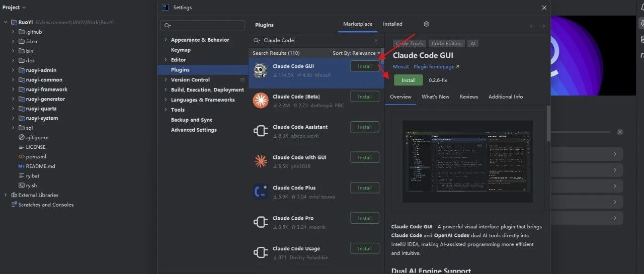Viewport: 644px width, 274px height.
Task: Click the AI tag in the plugin details
Action: pos(473,44)
